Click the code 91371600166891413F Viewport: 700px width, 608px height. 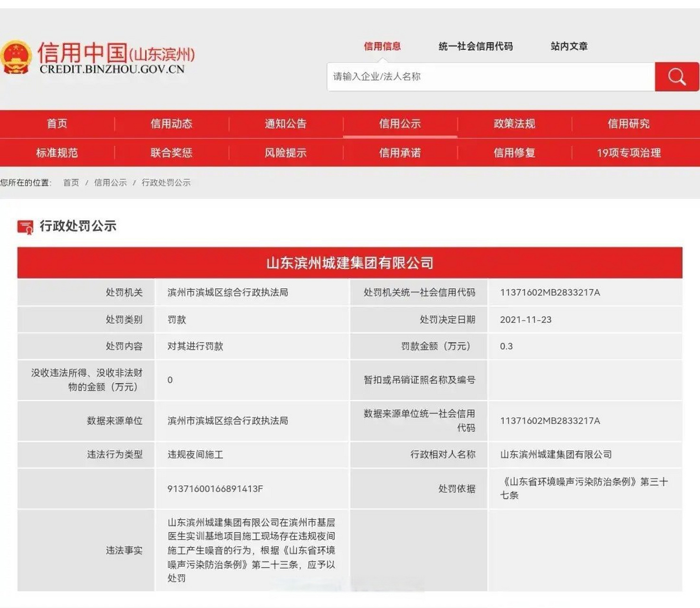[x=215, y=489]
